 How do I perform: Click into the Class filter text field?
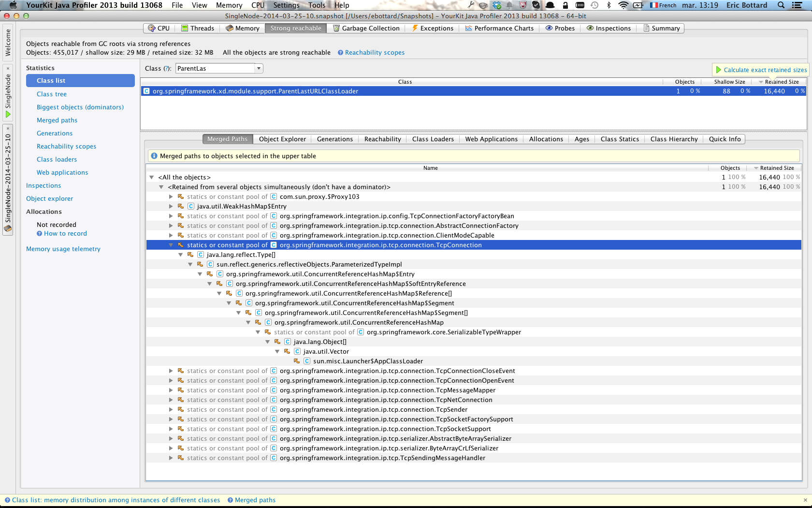[215, 69]
